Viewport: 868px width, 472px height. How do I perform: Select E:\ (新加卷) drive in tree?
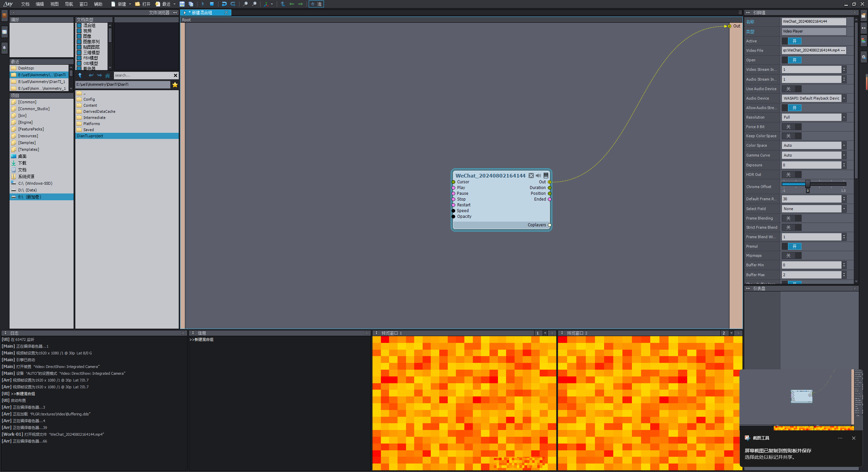[x=41, y=197]
